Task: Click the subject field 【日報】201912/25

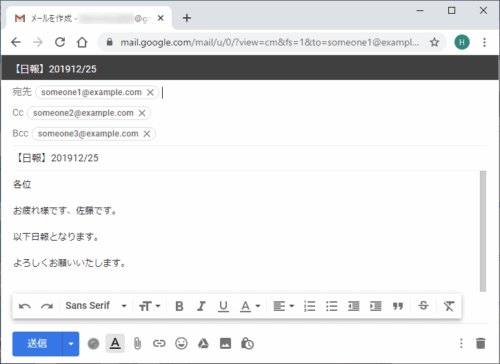Action: pos(249,158)
